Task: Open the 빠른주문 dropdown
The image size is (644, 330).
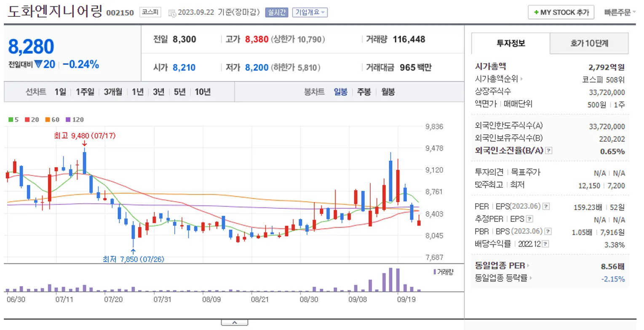Action: coord(620,13)
